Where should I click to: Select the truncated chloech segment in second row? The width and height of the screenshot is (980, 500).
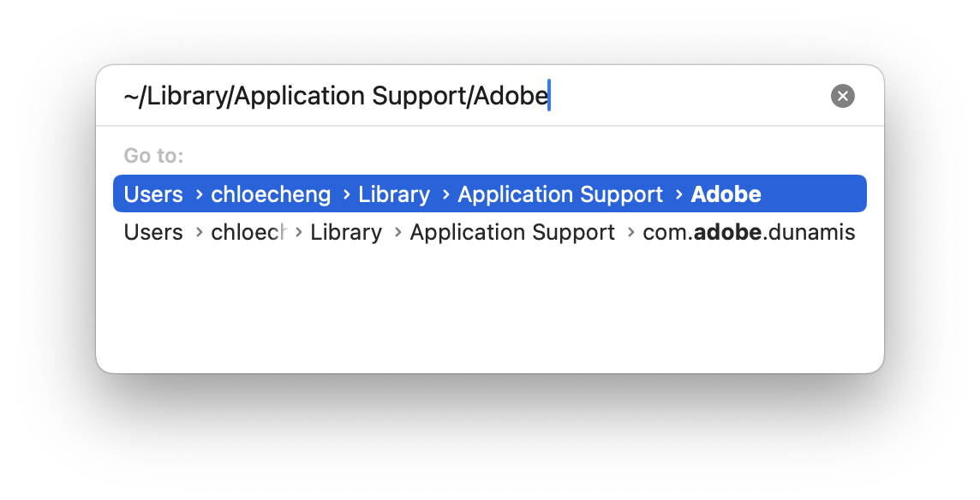248,231
